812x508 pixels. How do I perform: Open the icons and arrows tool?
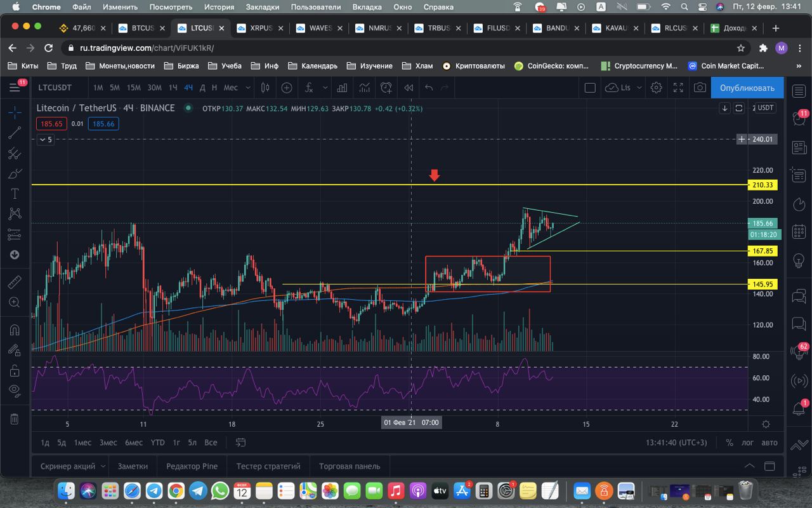click(15, 255)
